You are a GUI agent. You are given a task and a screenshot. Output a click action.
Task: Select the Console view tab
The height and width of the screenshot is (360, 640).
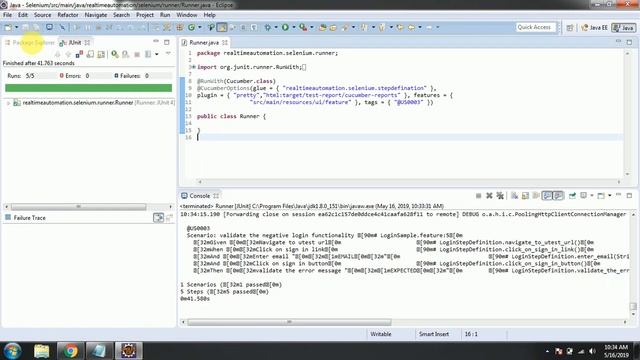tap(200, 196)
